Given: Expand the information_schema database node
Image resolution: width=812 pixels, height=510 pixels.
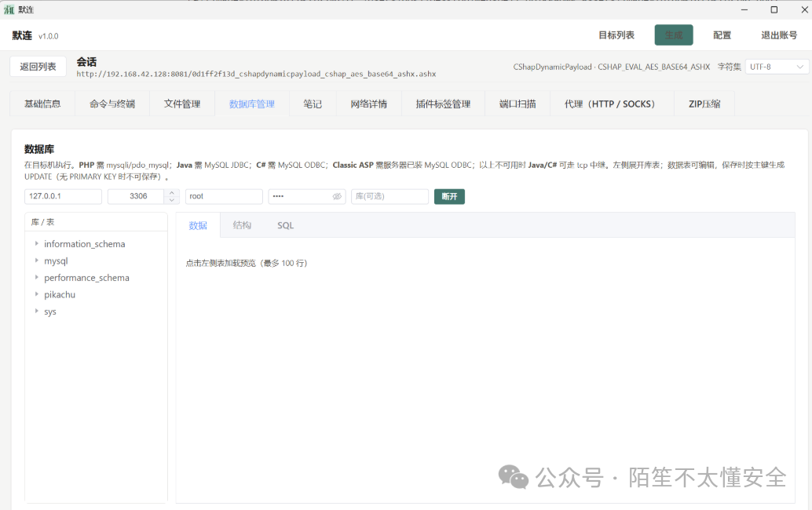Looking at the screenshot, I should [x=36, y=243].
